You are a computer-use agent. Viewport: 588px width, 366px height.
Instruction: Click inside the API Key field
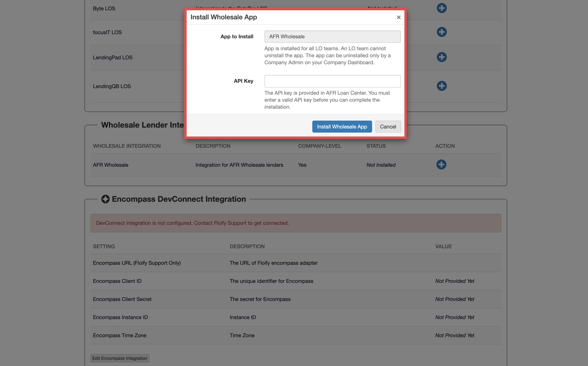tap(332, 81)
